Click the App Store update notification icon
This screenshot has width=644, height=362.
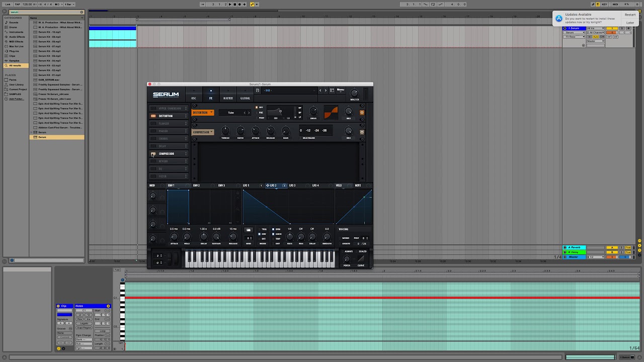point(558,19)
